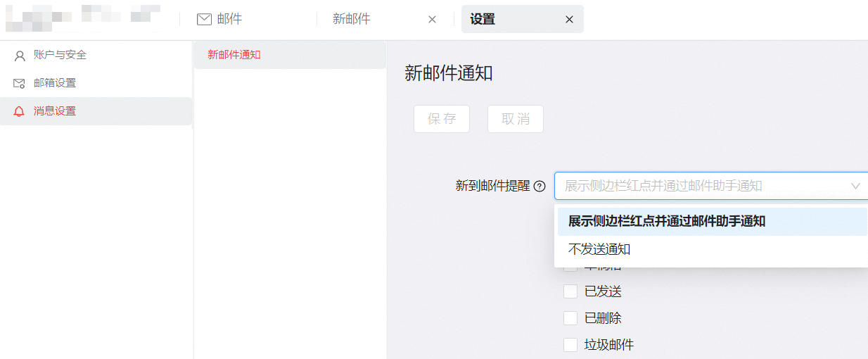Open 邮箱设置 section
This screenshot has height=359, width=868.
coord(96,83)
